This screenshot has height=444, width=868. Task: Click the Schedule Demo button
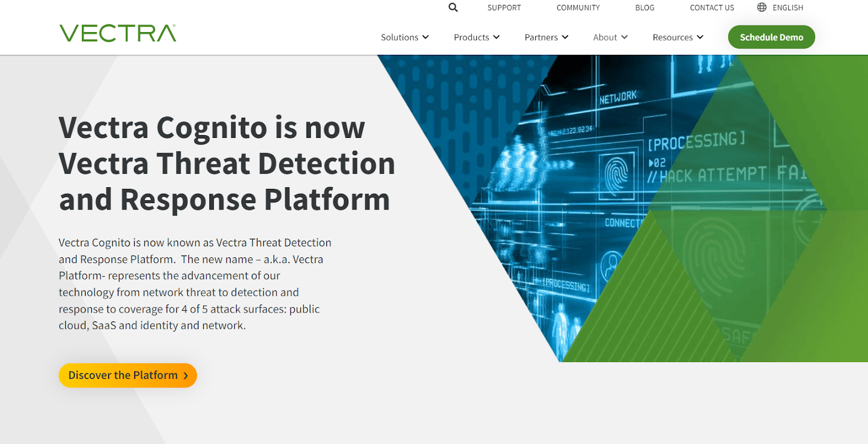click(x=771, y=37)
